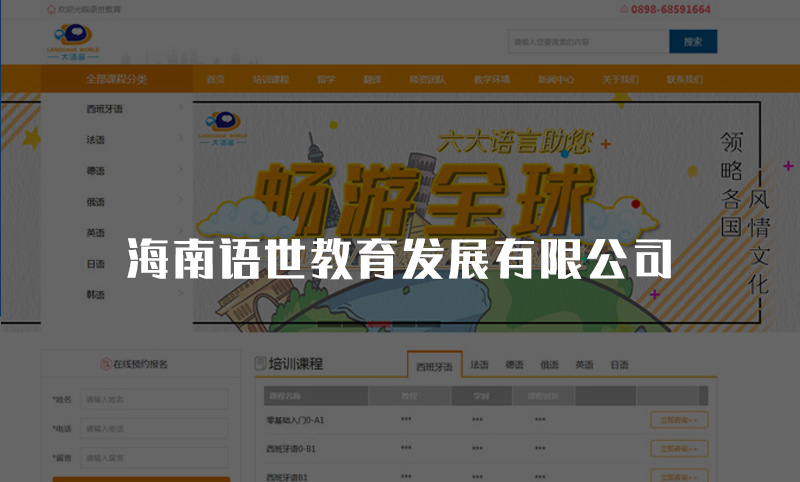Click 立即咨询 button for 零基础入门0-A1
The height and width of the screenshot is (482, 800).
[679, 420]
